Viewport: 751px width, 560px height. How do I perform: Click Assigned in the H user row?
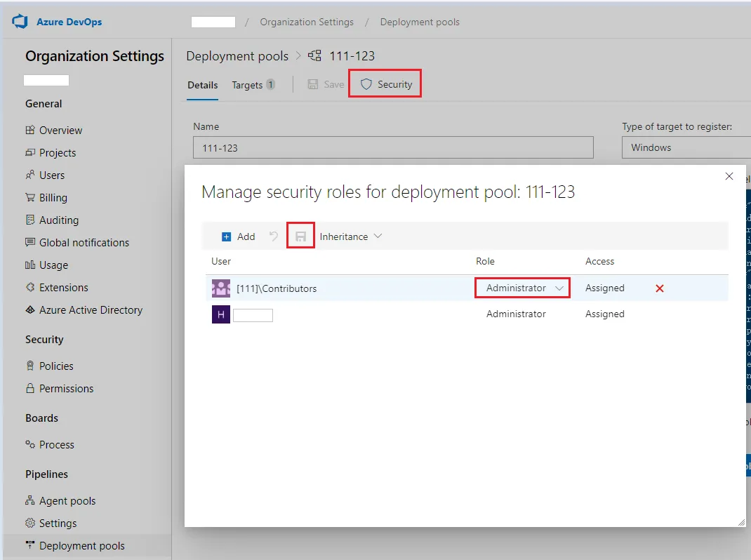605,314
